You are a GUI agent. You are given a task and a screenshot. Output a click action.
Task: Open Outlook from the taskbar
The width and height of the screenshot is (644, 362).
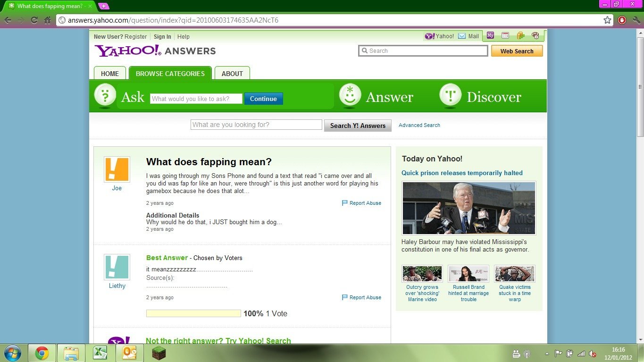[x=129, y=353]
